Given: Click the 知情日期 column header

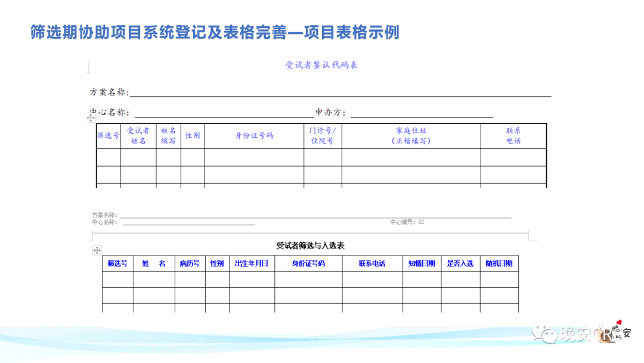Looking at the screenshot, I should pos(422,263).
